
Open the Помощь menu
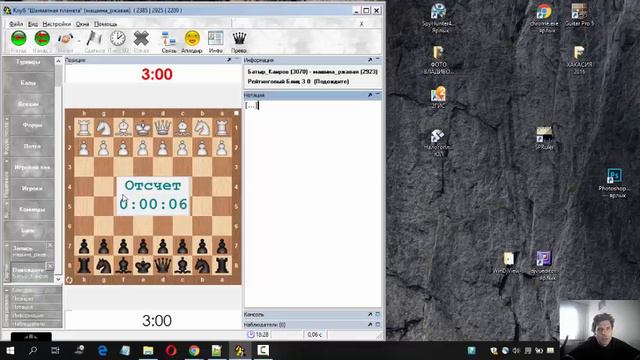point(106,24)
